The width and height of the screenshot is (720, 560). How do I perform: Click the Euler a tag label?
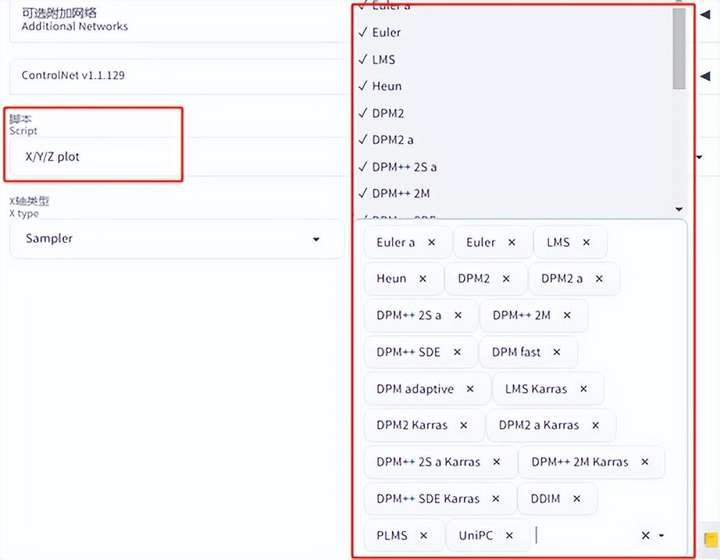395,242
